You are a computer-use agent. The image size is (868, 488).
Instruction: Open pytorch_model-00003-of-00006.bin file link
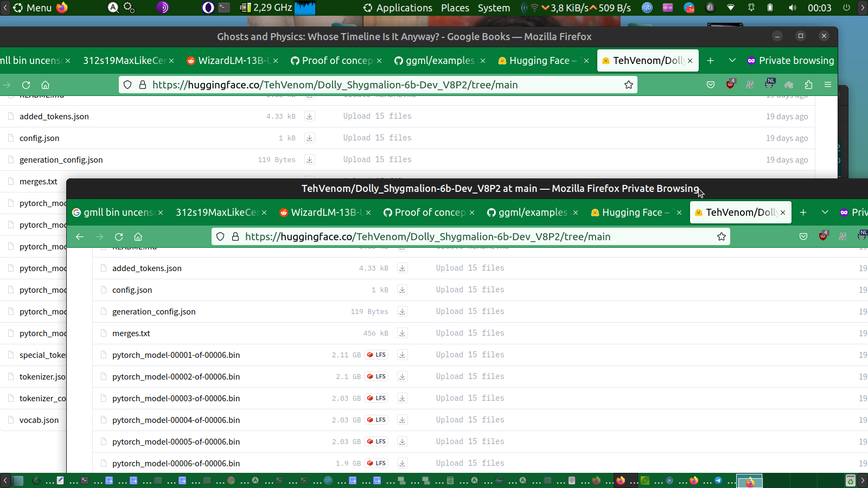(x=176, y=398)
